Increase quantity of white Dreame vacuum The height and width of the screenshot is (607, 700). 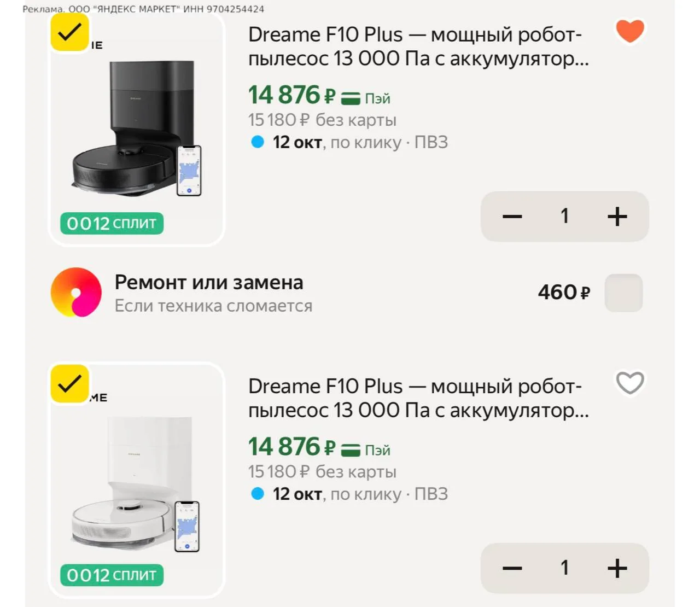pyautogui.click(x=617, y=568)
